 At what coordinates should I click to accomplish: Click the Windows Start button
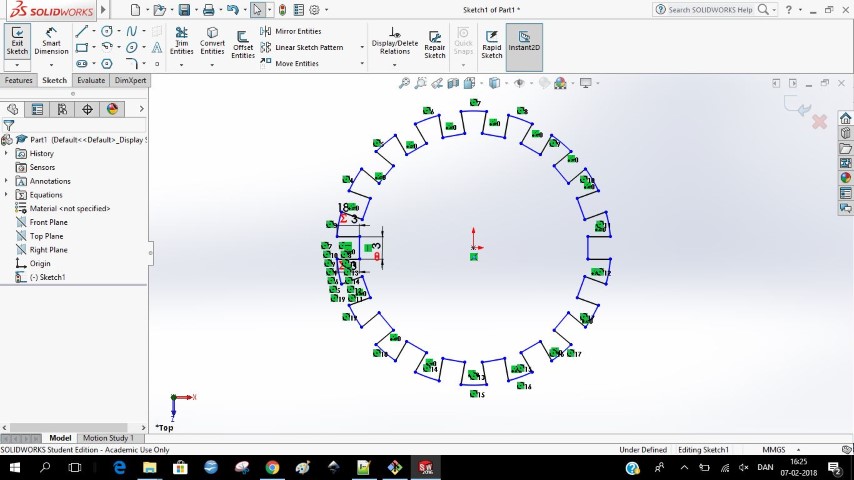[x=15, y=467]
